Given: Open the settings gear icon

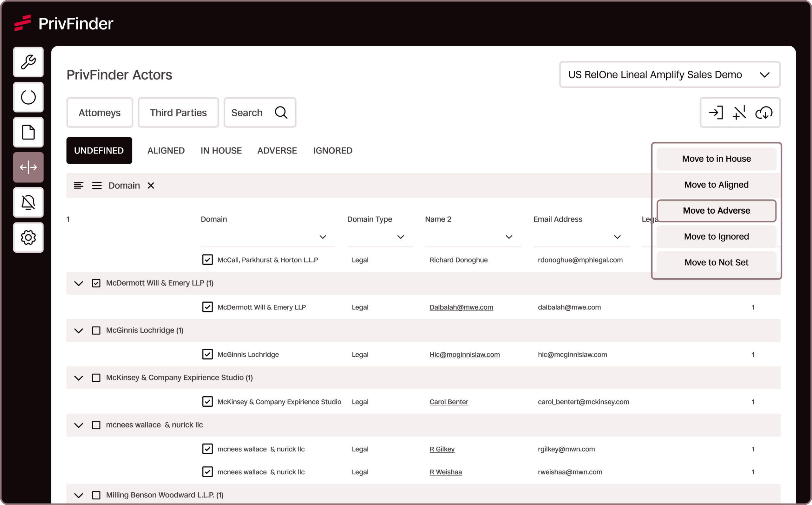Looking at the screenshot, I should point(28,237).
